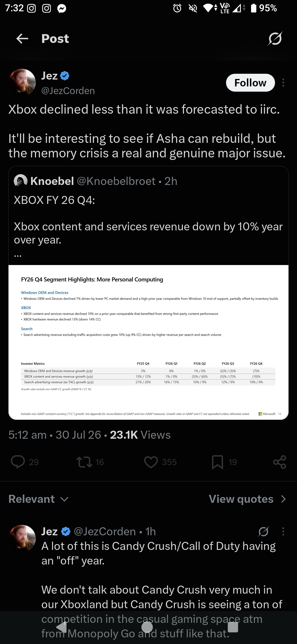Open Jez's profile avatar at top
Viewport: 297px width, 644px height.
(22, 82)
